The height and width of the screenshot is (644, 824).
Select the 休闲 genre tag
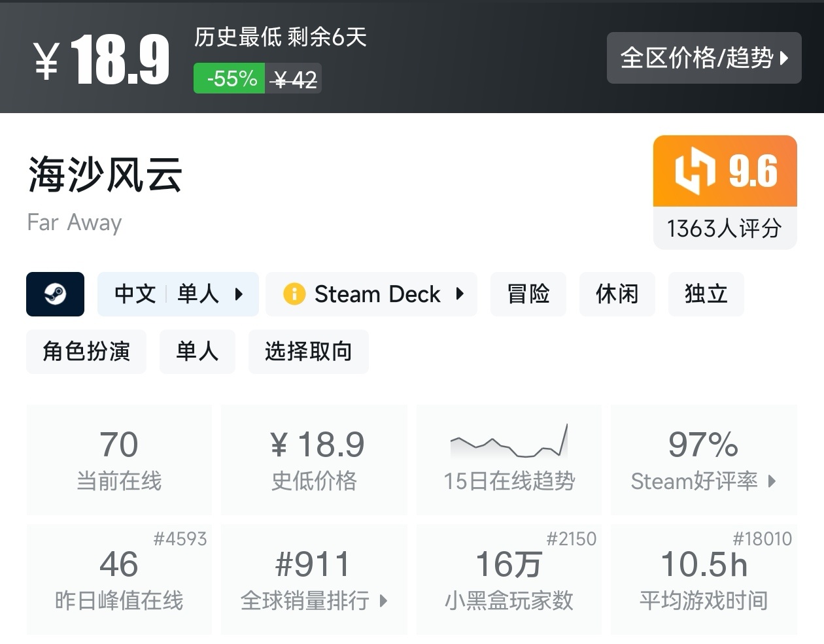(x=617, y=294)
